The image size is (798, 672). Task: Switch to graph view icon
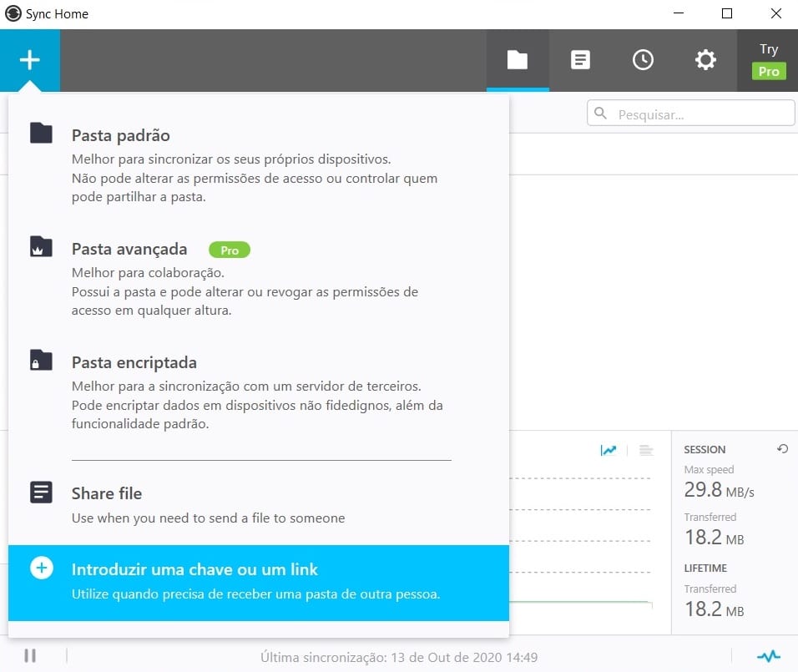pos(609,450)
